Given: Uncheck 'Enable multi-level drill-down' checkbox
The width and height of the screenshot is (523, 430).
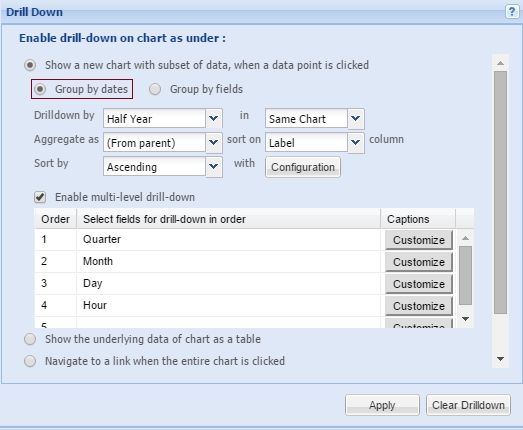Looking at the screenshot, I should click(x=40, y=197).
